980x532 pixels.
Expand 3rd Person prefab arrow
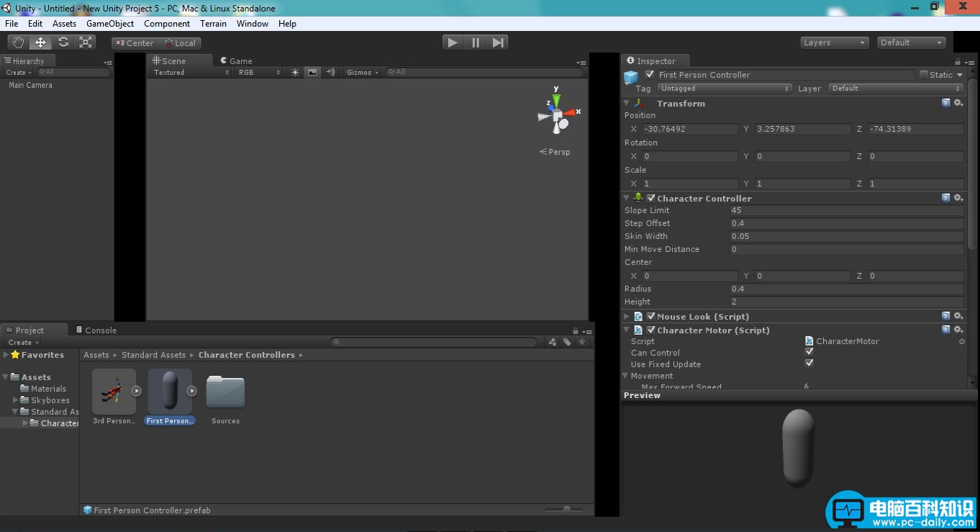click(x=137, y=391)
